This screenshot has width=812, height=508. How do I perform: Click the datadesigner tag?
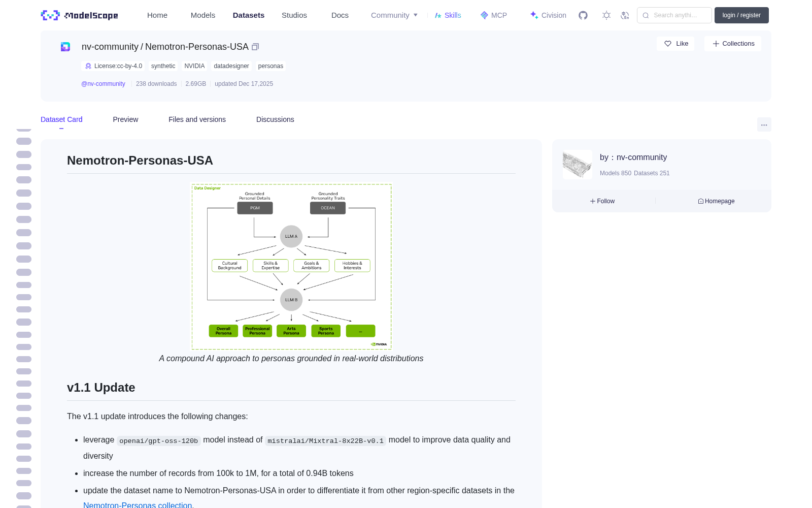231,66
